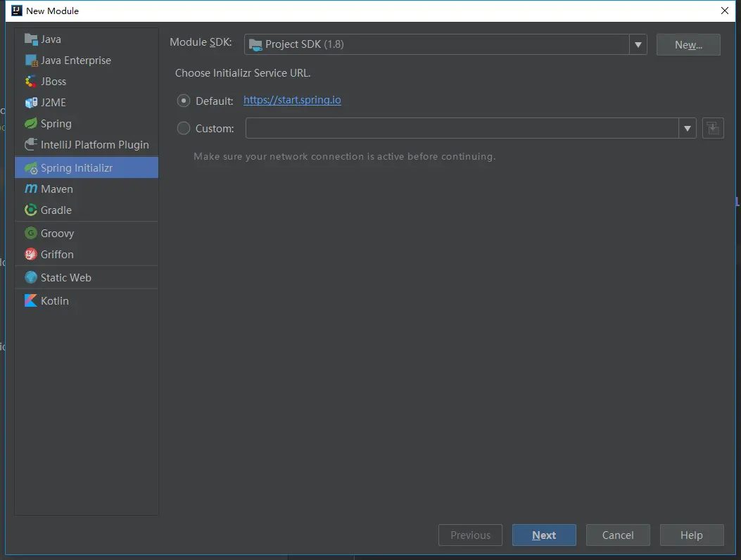
Task: Click the Kotlin K icon
Action: pyautogui.click(x=31, y=300)
